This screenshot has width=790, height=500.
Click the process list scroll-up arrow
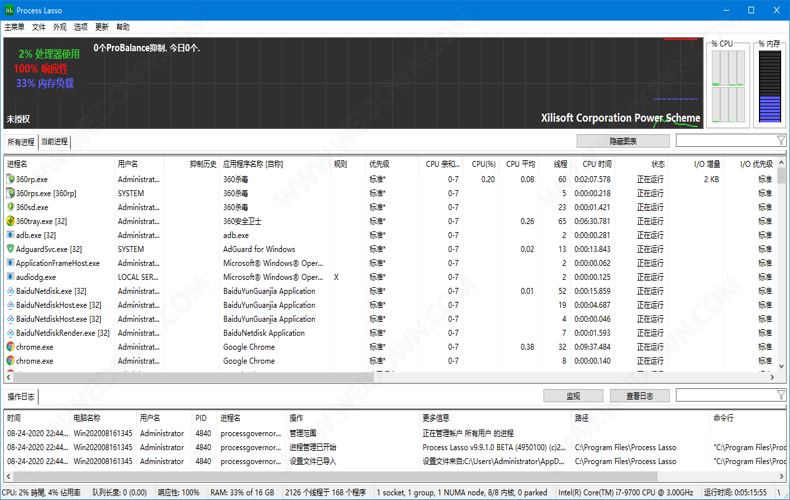point(781,163)
